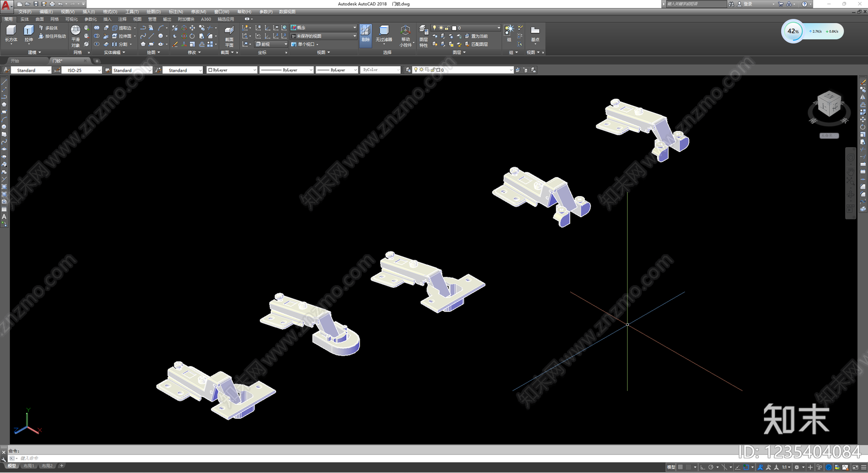Open the 文件(F) menu
This screenshot has height=473, width=868.
point(25,11)
